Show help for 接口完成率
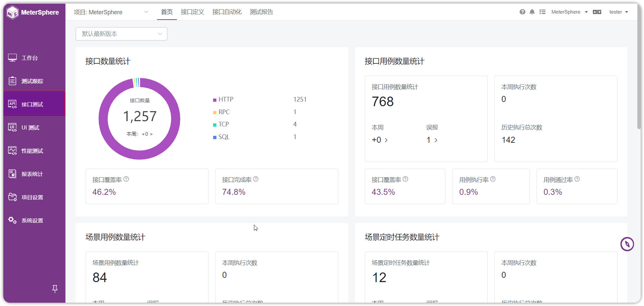The height and width of the screenshot is (306, 644). pyautogui.click(x=256, y=179)
